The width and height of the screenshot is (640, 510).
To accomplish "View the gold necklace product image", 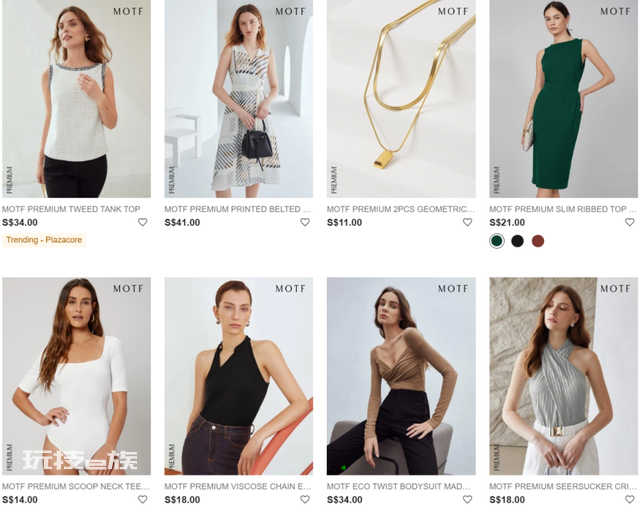I will 401,99.
